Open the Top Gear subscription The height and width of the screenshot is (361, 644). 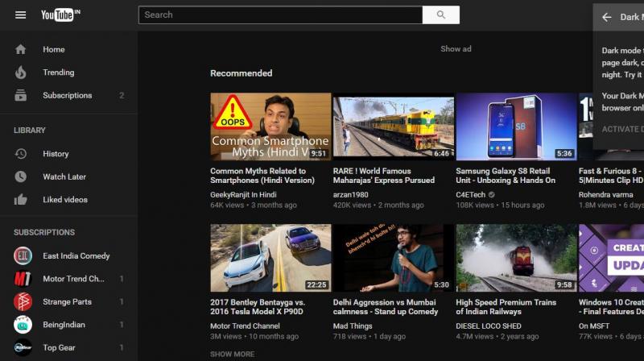(68, 348)
